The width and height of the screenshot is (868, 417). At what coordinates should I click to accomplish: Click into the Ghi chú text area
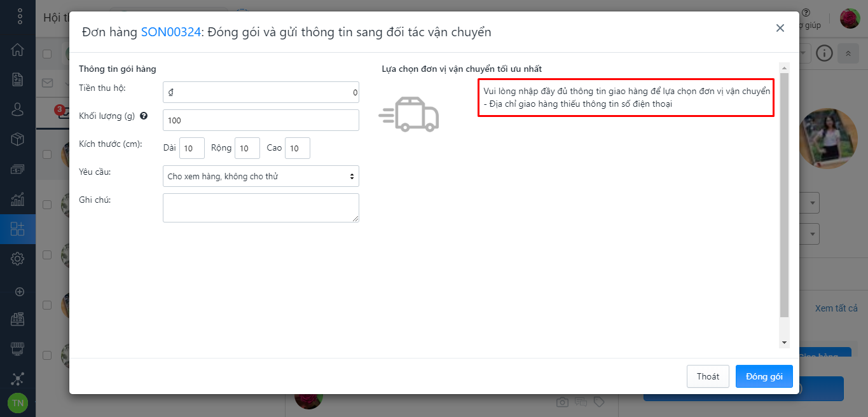261,208
